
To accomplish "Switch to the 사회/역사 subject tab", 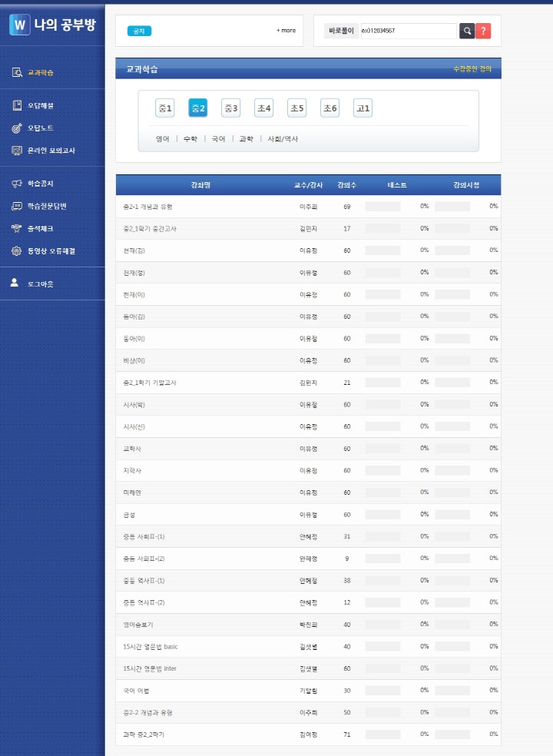I will [x=283, y=139].
